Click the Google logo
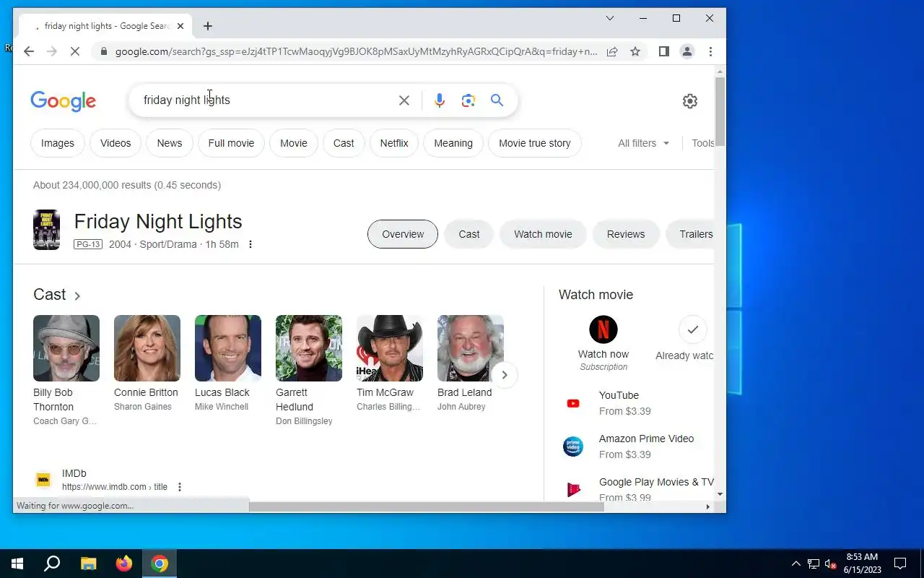The width and height of the screenshot is (924, 578). click(x=63, y=101)
